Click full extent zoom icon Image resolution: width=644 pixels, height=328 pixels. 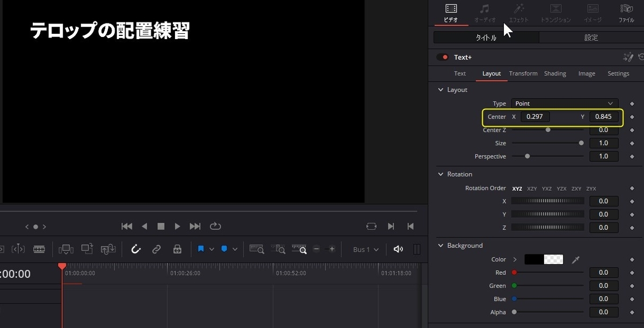tap(257, 249)
